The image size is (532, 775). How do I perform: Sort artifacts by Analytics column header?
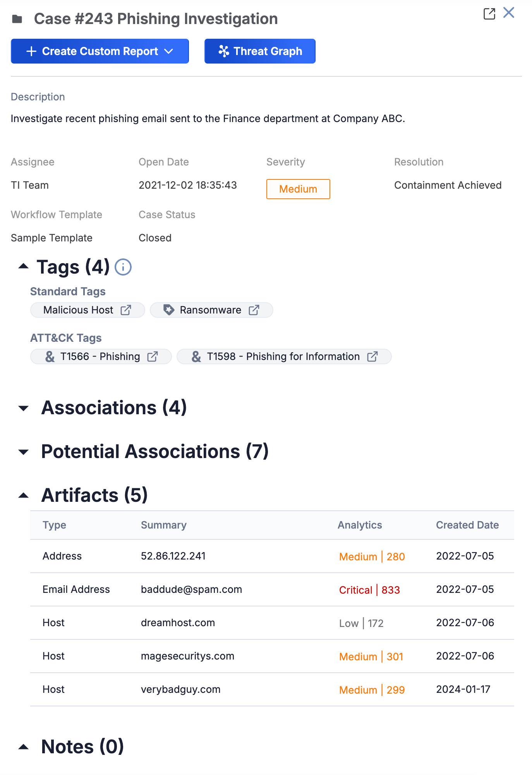[x=360, y=525]
